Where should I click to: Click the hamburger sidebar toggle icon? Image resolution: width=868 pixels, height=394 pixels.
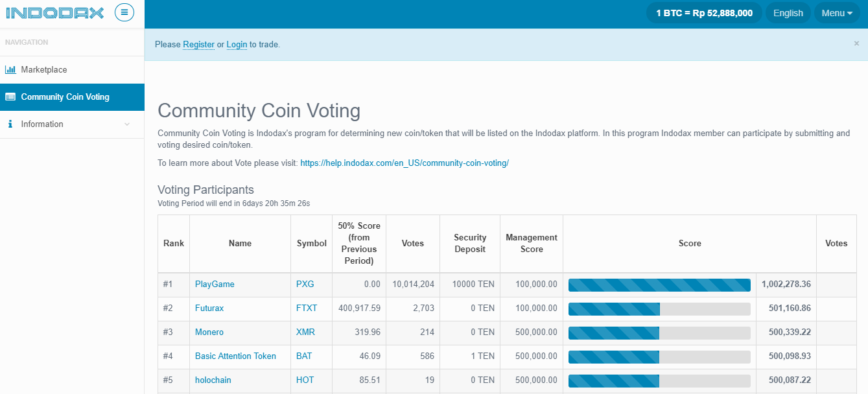(124, 12)
